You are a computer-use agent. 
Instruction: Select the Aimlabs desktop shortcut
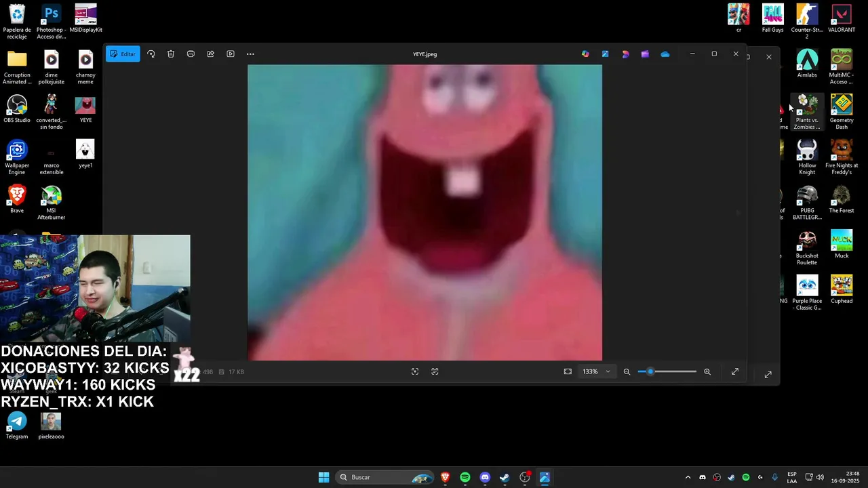(x=807, y=64)
